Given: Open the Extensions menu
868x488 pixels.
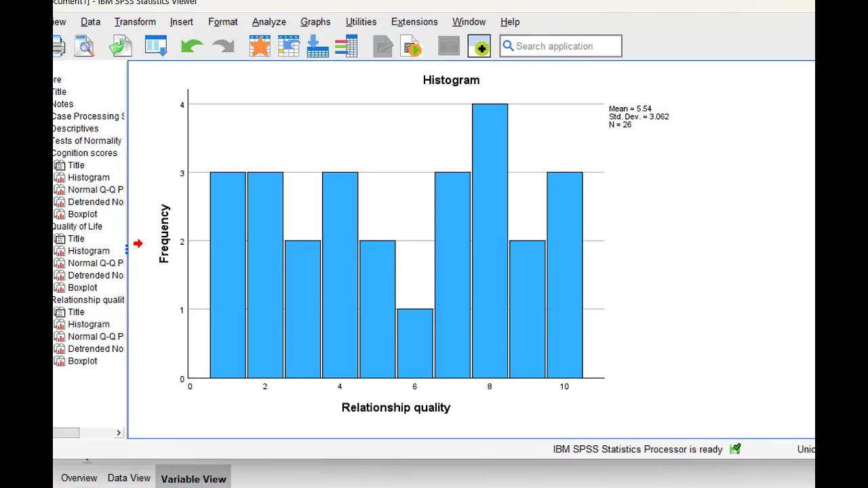Looking at the screenshot, I should point(414,22).
